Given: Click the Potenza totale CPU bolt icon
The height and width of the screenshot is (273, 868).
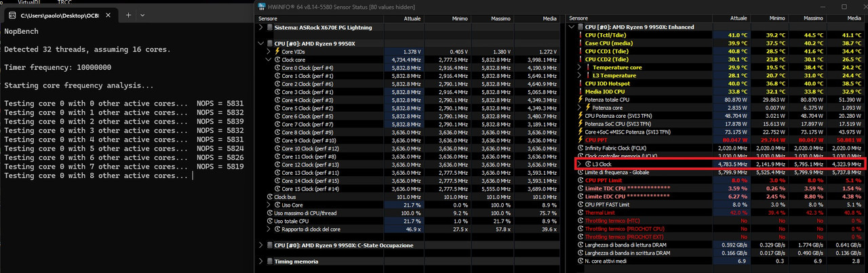Looking at the screenshot, I should point(580,100).
